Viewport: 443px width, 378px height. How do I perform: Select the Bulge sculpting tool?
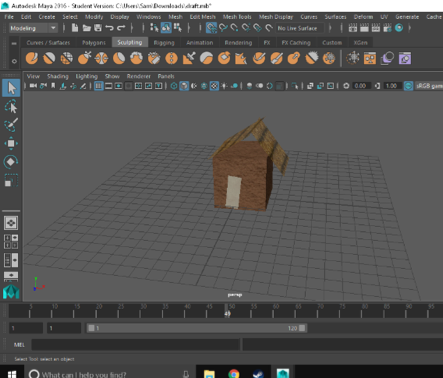coord(294,58)
